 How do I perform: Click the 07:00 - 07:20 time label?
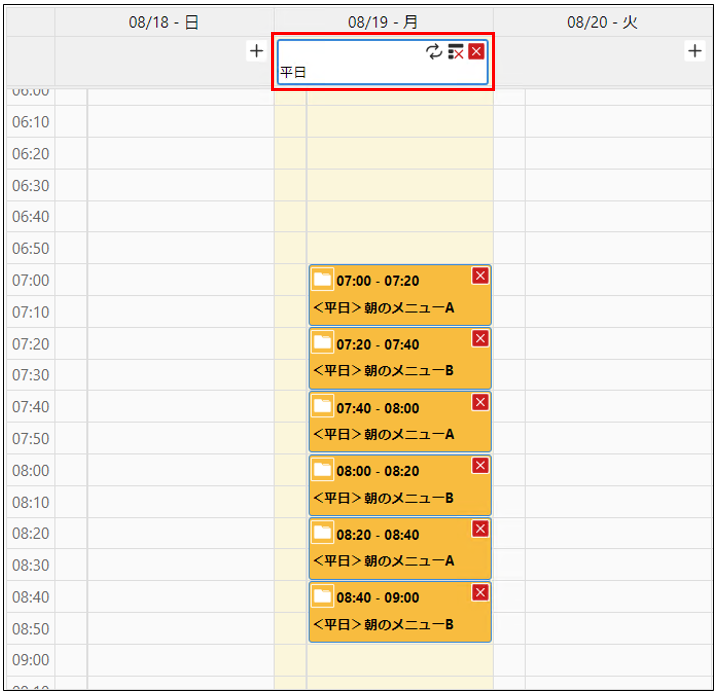[x=378, y=281]
